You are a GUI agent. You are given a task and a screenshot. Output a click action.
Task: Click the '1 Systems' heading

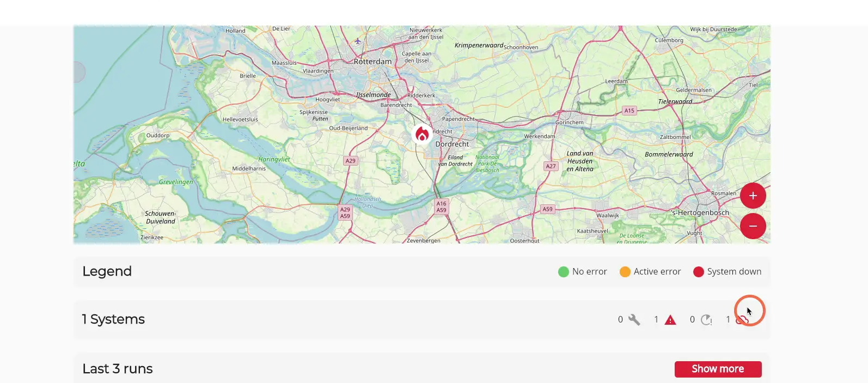pyautogui.click(x=113, y=319)
